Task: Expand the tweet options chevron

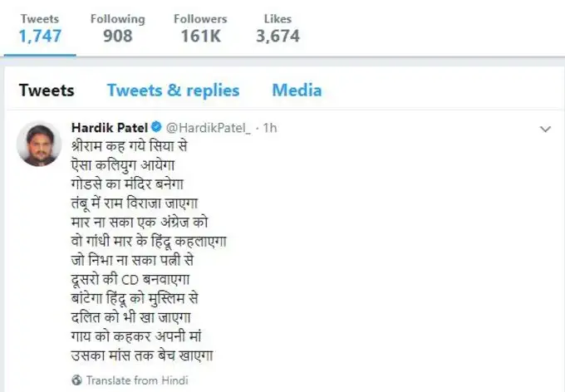Action: coord(546,129)
